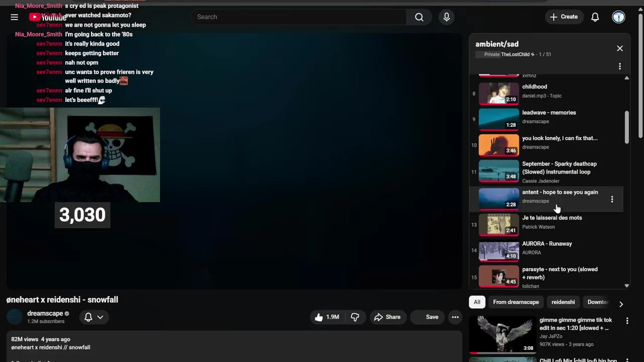Open options for antent - hope to see you again

612,200
